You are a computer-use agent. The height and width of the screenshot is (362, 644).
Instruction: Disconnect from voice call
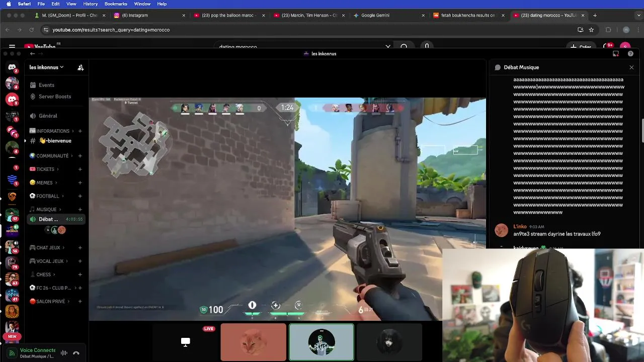pos(76,353)
